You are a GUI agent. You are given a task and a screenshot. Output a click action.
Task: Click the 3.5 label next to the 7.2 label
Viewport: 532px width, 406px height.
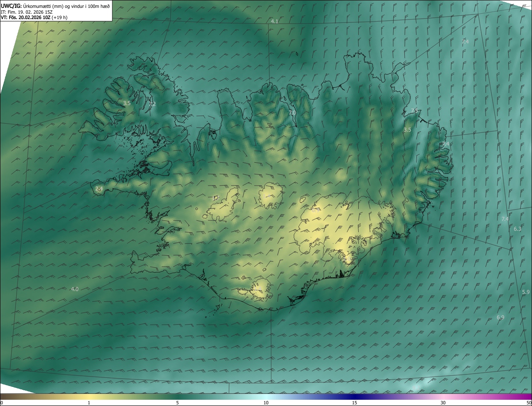click(x=127, y=103)
